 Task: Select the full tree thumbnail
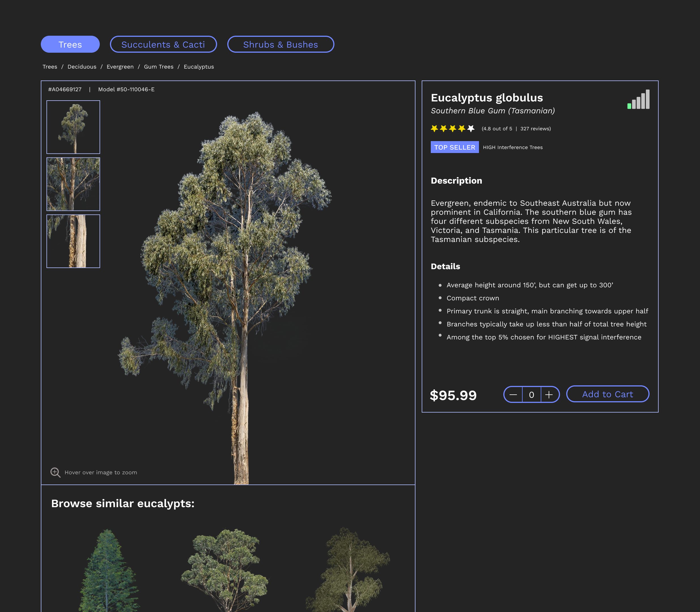pos(73,127)
